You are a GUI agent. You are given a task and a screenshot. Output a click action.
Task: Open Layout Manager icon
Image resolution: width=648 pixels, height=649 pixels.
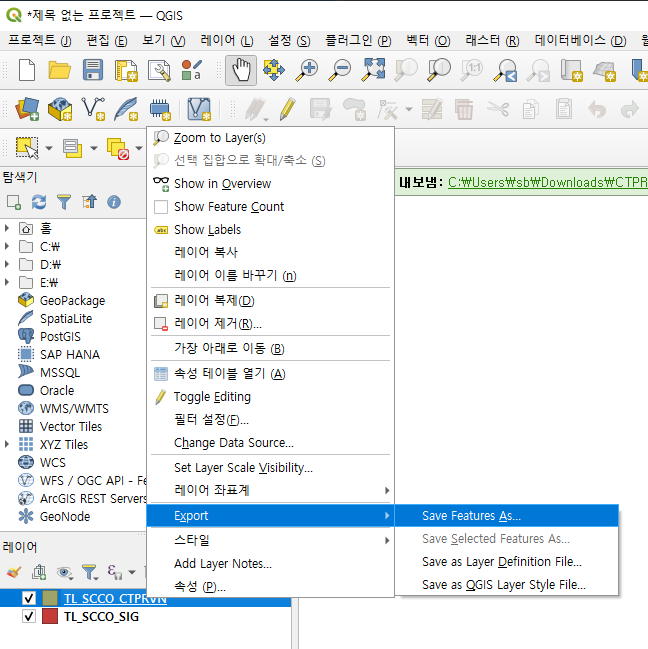159,70
